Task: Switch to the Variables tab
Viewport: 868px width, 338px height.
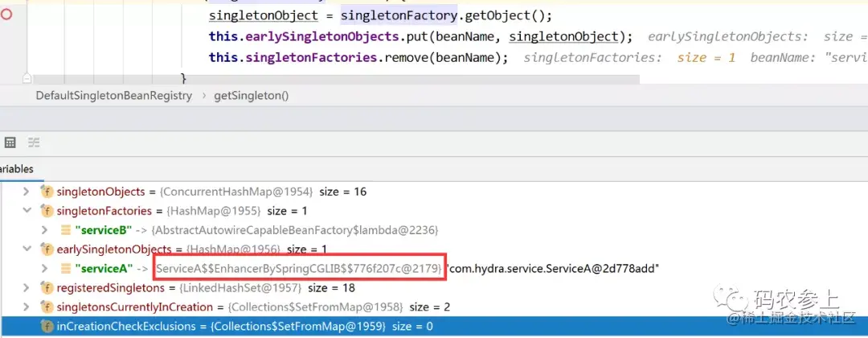Action: (x=17, y=169)
